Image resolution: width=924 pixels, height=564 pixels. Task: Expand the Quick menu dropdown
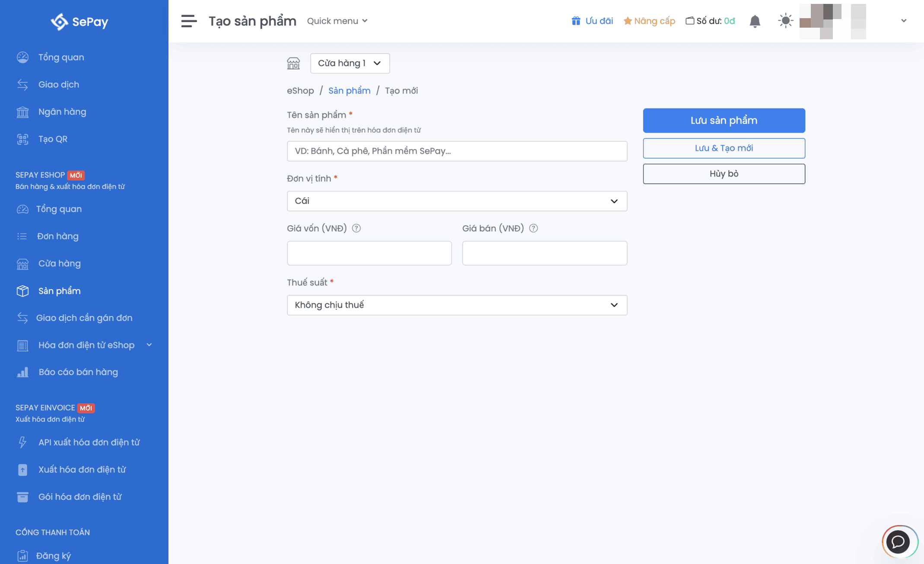click(x=337, y=21)
